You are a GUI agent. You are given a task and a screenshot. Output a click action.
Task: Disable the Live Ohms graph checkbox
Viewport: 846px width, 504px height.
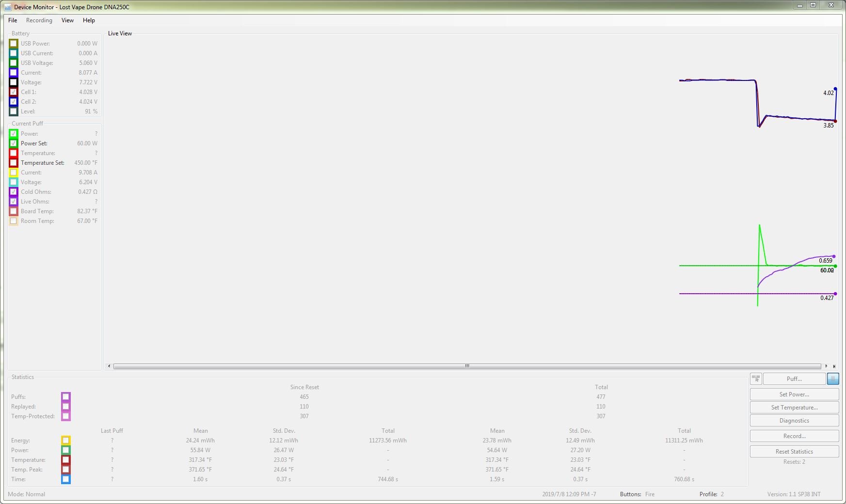pos(14,202)
